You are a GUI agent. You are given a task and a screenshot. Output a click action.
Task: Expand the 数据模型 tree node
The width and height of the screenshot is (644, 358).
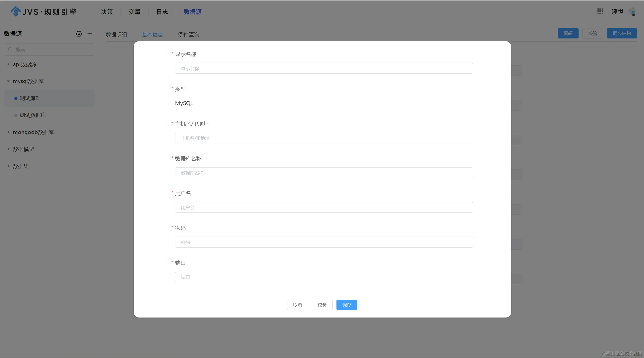click(x=8, y=149)
